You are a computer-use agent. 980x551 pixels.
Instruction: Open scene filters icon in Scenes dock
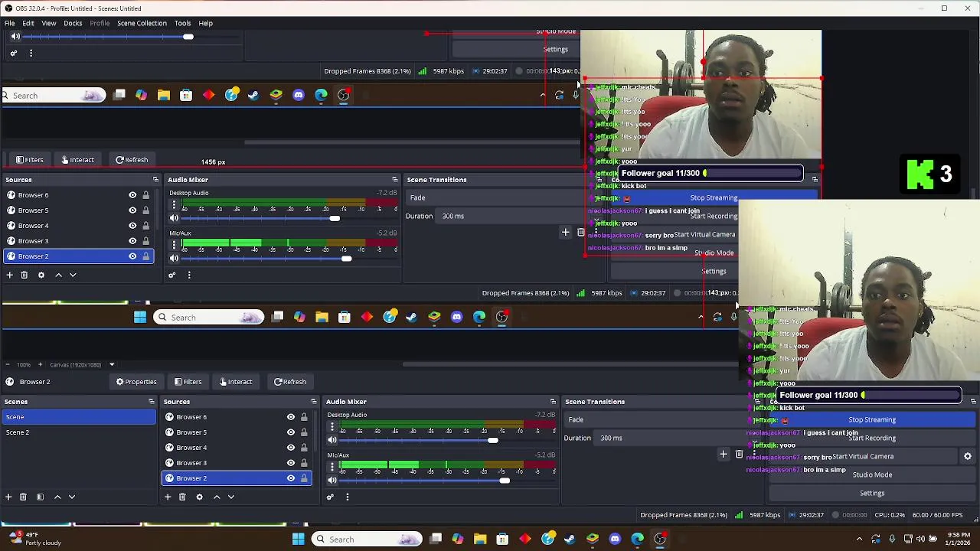[x=40, y=497]
